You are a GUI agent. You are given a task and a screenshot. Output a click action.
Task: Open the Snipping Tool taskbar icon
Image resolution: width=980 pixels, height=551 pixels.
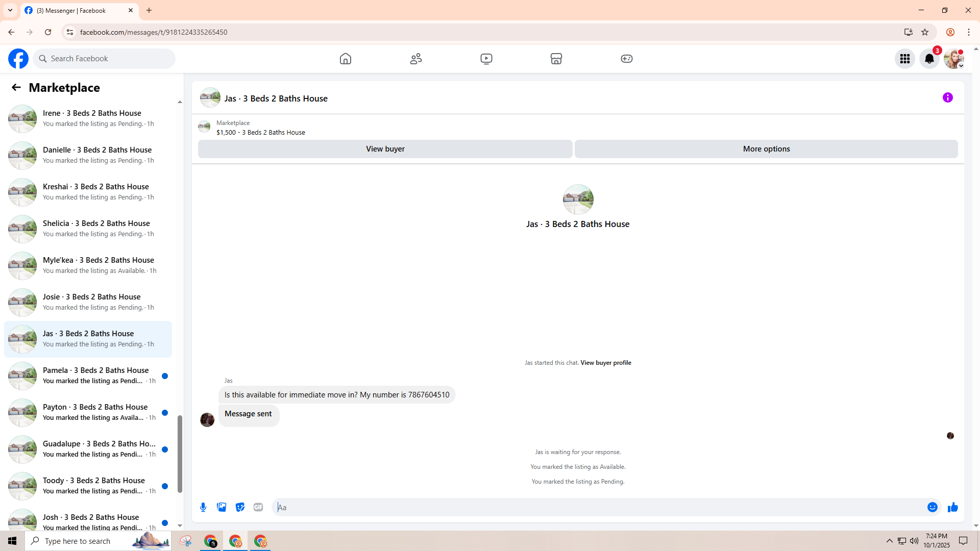pyautogui.click(x=186, y=541)
